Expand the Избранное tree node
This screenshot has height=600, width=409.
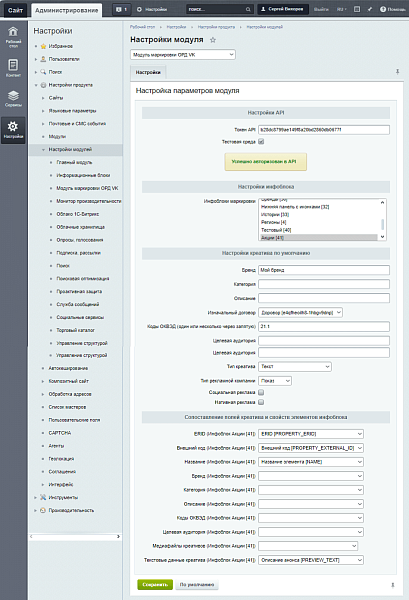click(36, 46)
